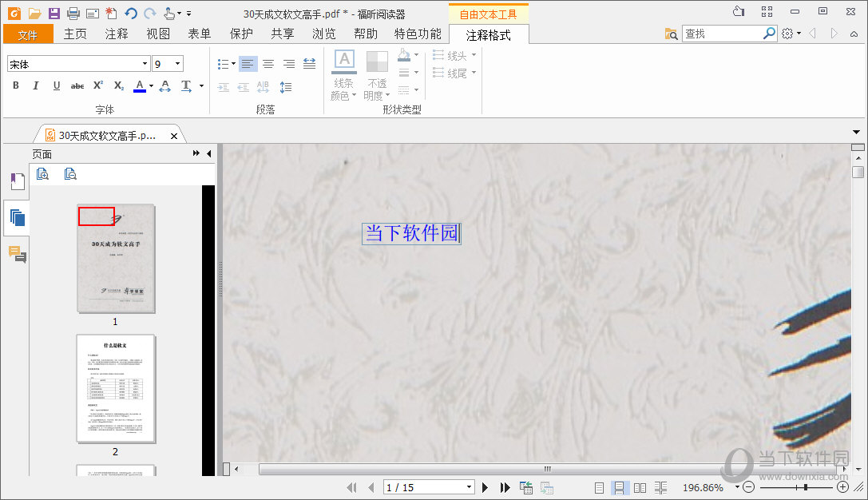This screenshot has width=868, height=500.
Task: Switch to the Comments panel in the sidebar
Action: point(18,253)
